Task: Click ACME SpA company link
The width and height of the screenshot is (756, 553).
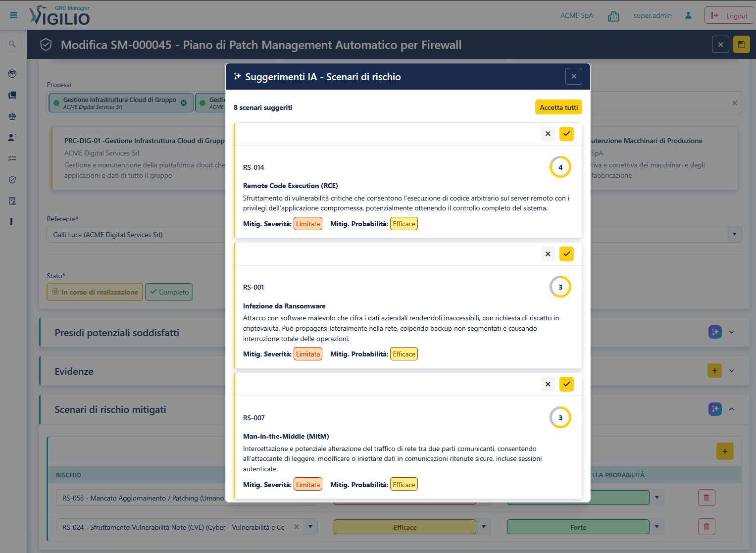Action: [577, 15]
